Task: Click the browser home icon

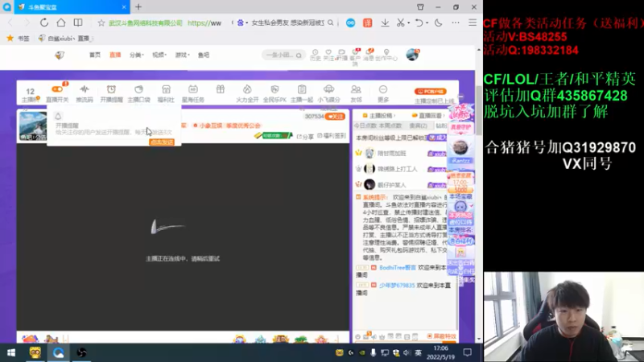Action: coord(61,23)
